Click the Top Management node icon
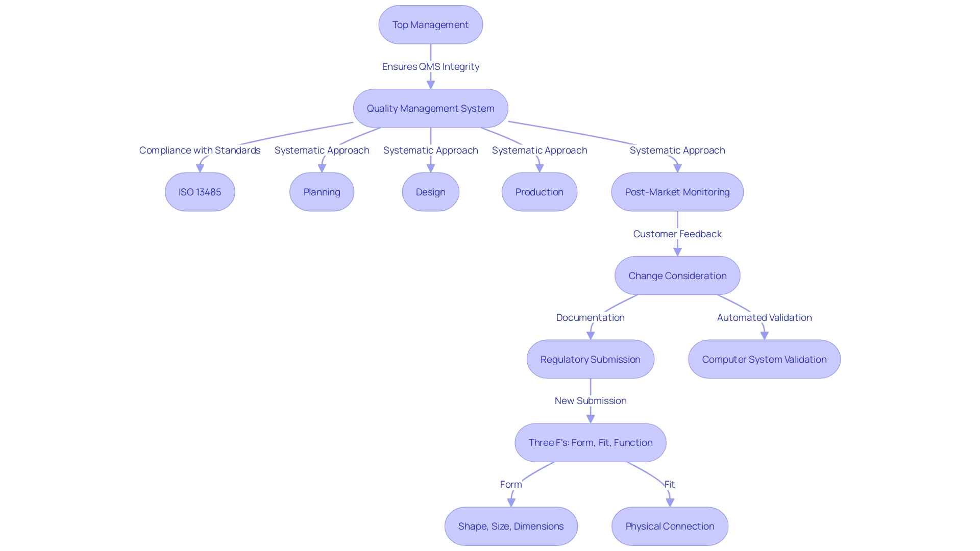This screenshot has width=980, height=551. tap(430, 25)
